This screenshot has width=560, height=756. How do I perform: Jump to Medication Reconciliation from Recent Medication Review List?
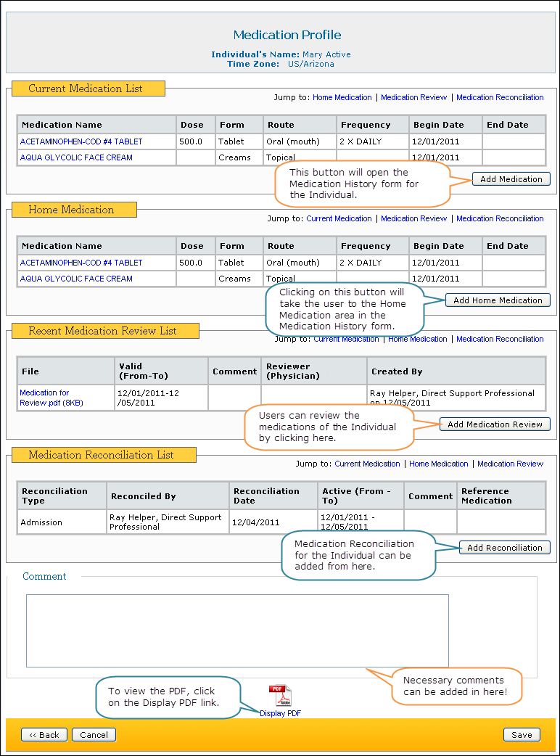pyautogui.click(x=500, y=339)
